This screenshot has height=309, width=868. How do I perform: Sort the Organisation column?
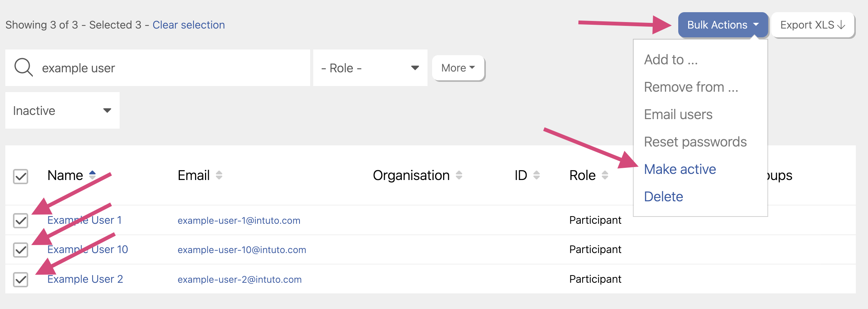pyautogui.click(x=459, y=175)
